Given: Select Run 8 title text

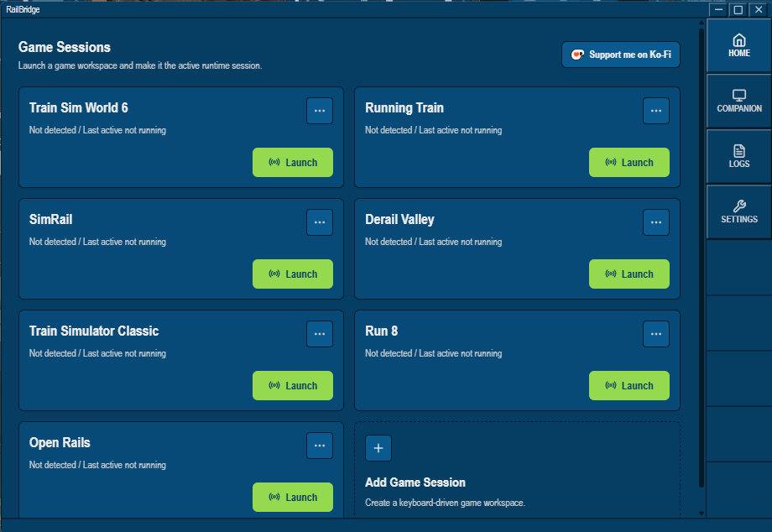Looking at the screenshot, I should [381, 331].
